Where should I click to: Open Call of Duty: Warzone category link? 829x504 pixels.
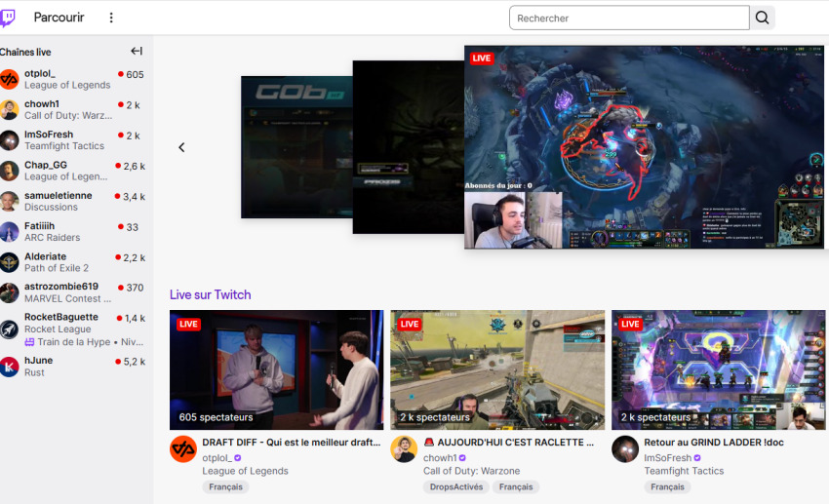tap(472, 471)
